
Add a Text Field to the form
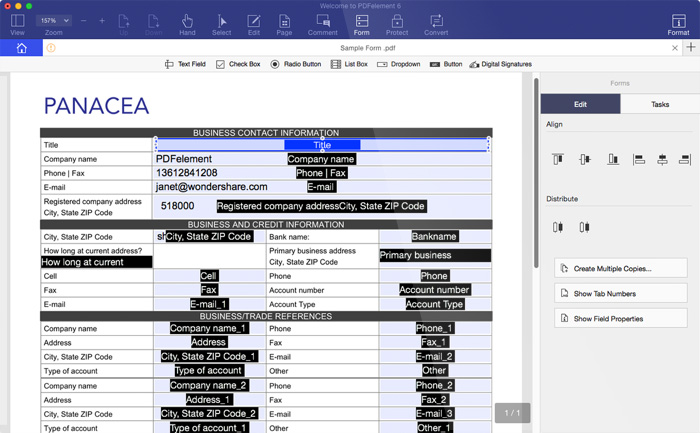click(185, 64)
